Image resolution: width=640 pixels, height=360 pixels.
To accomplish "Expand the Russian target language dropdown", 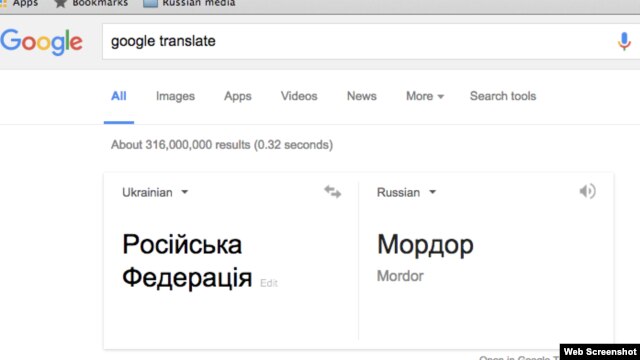I will (407, 192).
